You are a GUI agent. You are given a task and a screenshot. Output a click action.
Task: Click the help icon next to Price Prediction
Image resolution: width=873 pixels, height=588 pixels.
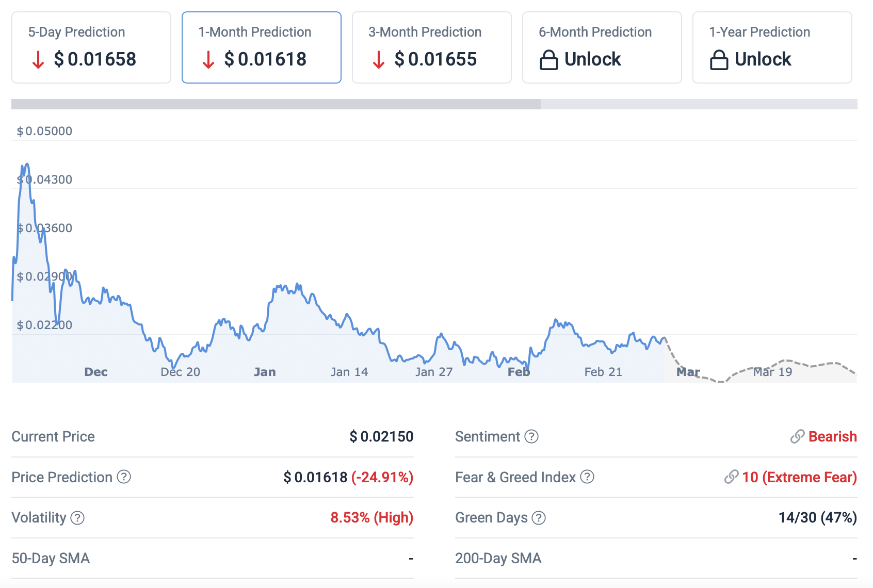[124, 477]
